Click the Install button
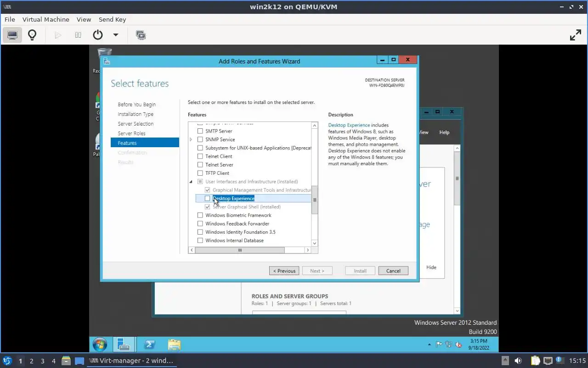This screenshot has width=588, height=368. [360, 271]
